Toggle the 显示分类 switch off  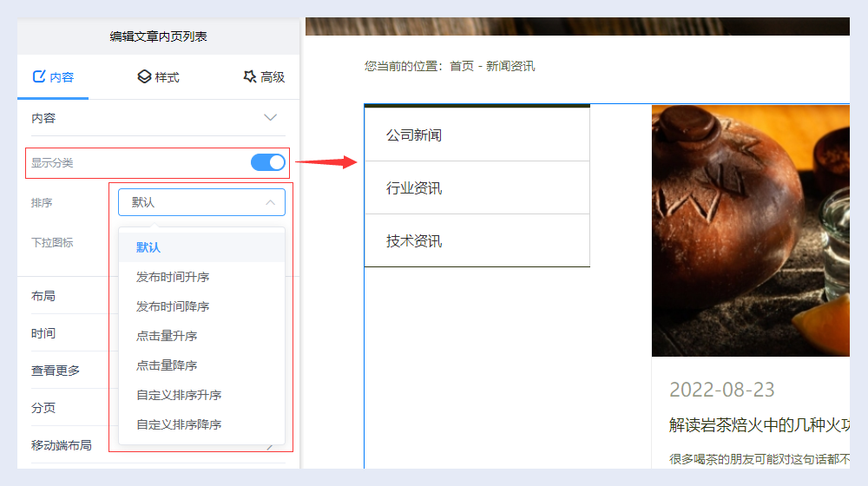pyautogui.click(x=267, y=162)
